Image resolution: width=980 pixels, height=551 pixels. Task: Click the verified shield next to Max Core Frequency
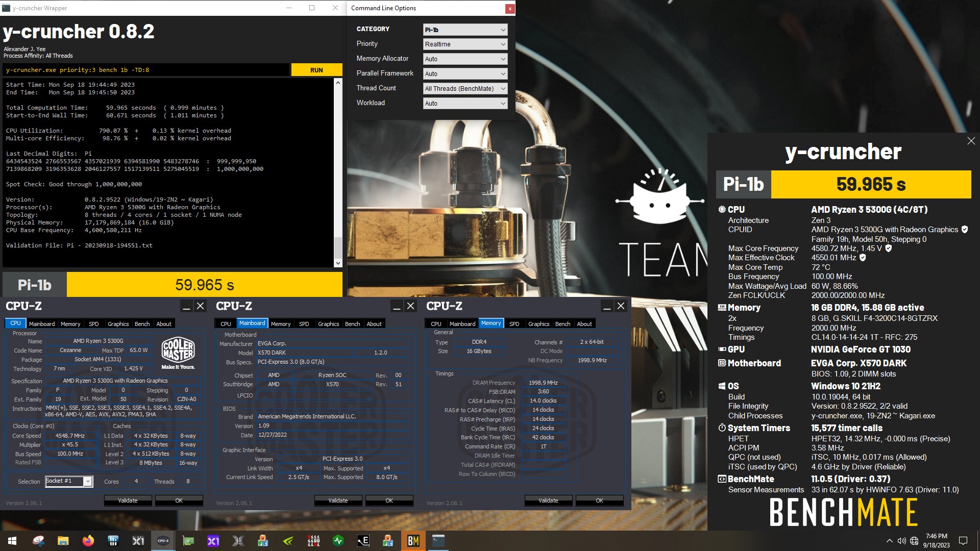point(888,248)
